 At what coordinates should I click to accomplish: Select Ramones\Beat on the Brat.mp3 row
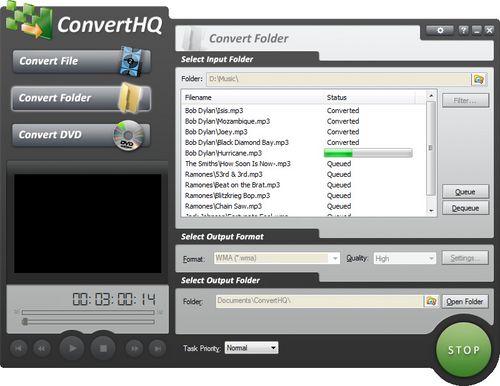[x=304, y=185]
